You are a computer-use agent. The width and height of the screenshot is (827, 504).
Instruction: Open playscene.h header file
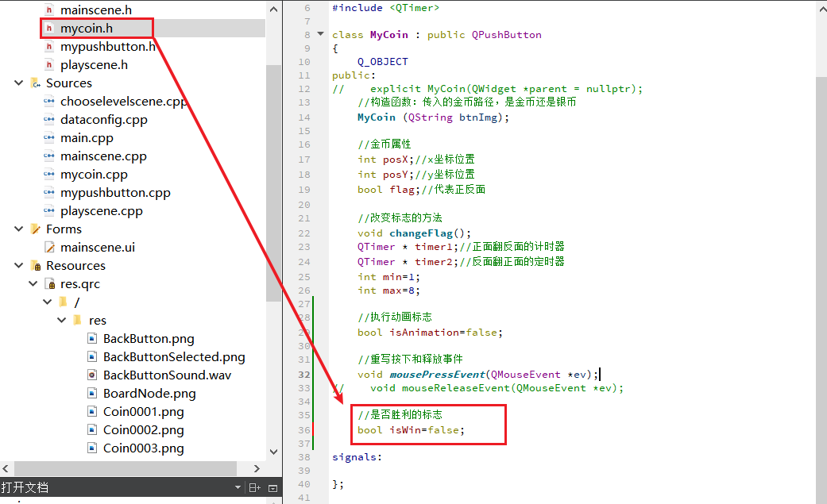(94, 65)
